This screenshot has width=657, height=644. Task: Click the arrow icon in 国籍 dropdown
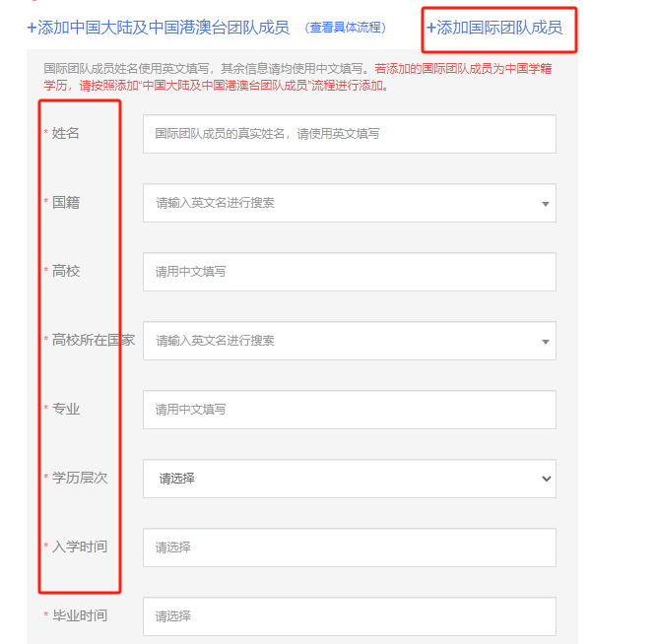(x=546, y=204)
